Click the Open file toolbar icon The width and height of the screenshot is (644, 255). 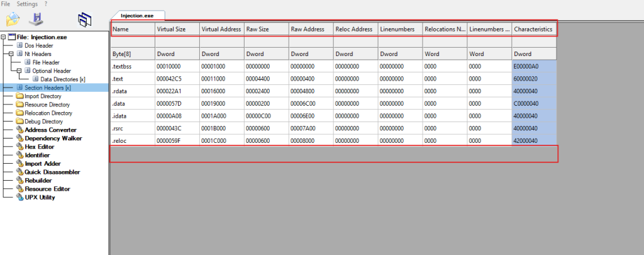coord(13,20)
